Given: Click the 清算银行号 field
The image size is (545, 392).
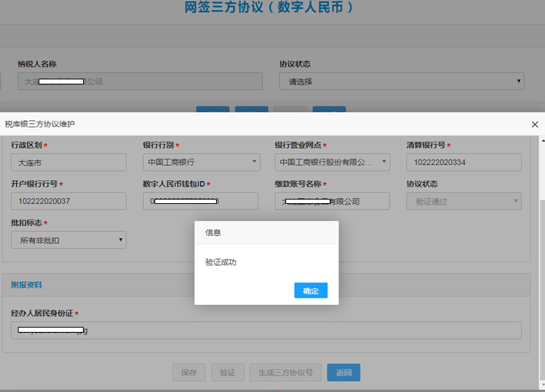Looking at the screenshot, I should point(464,162).
